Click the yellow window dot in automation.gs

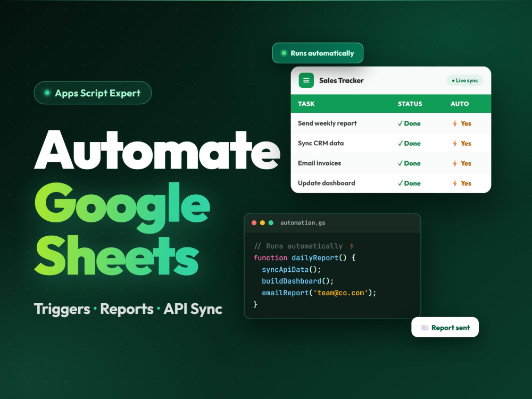pyautogui.click(x=262, y=223)
